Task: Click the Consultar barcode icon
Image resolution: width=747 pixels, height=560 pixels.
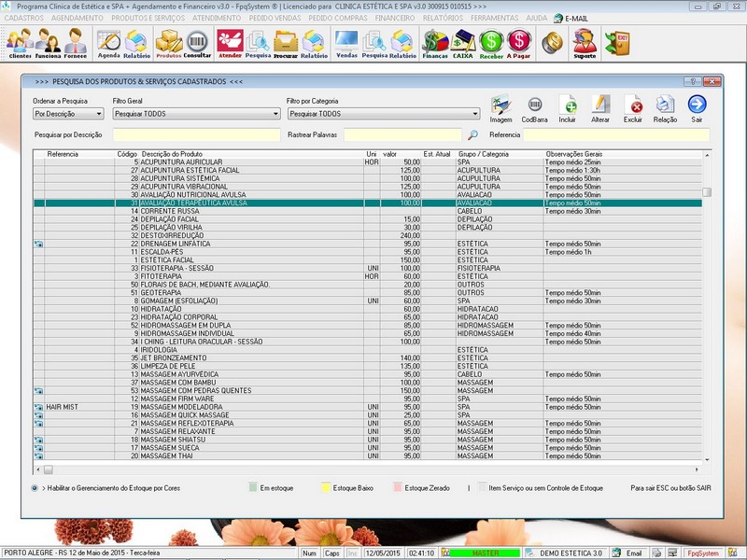Action: point(197,43)
